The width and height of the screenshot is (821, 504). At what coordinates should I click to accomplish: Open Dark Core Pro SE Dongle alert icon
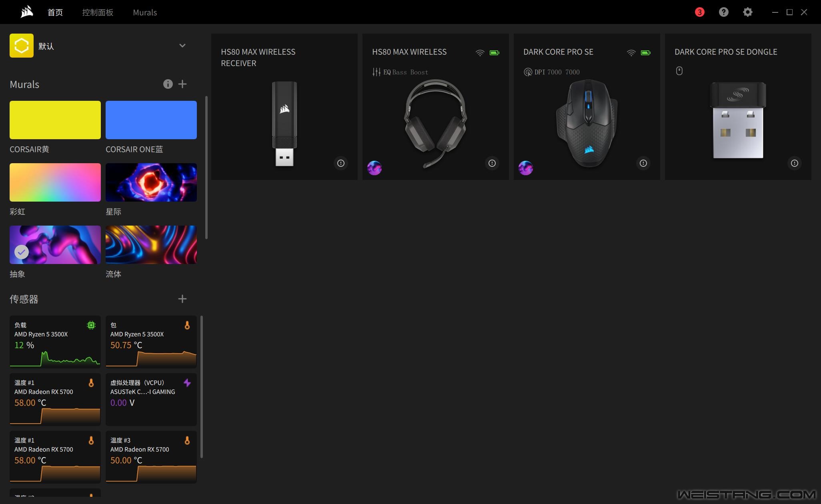point(795,163)
